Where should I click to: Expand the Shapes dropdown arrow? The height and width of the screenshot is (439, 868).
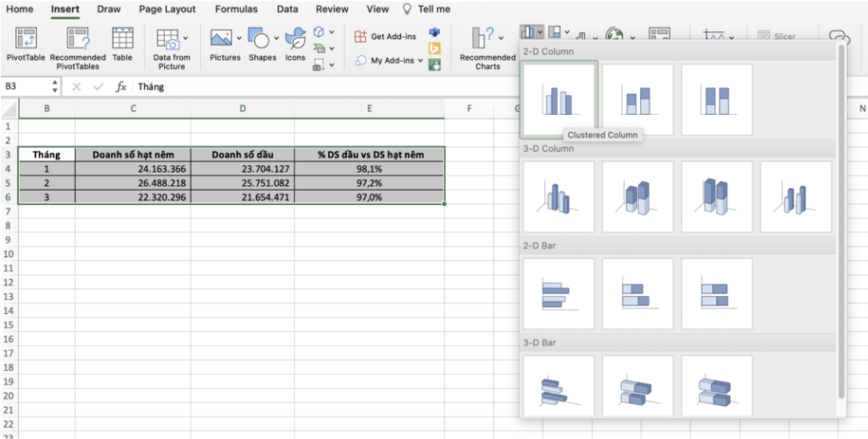[x=276, y=37]
